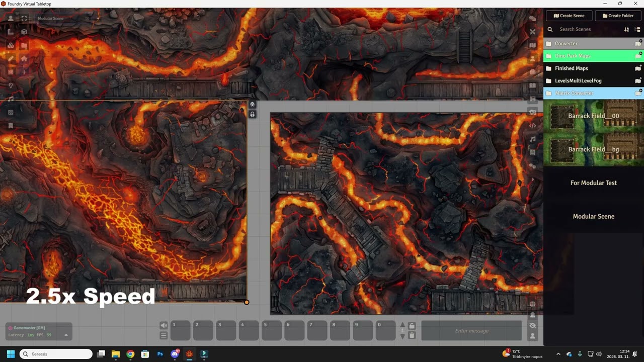Click the plus tool in tile controls
644x362 pixels.
pos(24,72)
